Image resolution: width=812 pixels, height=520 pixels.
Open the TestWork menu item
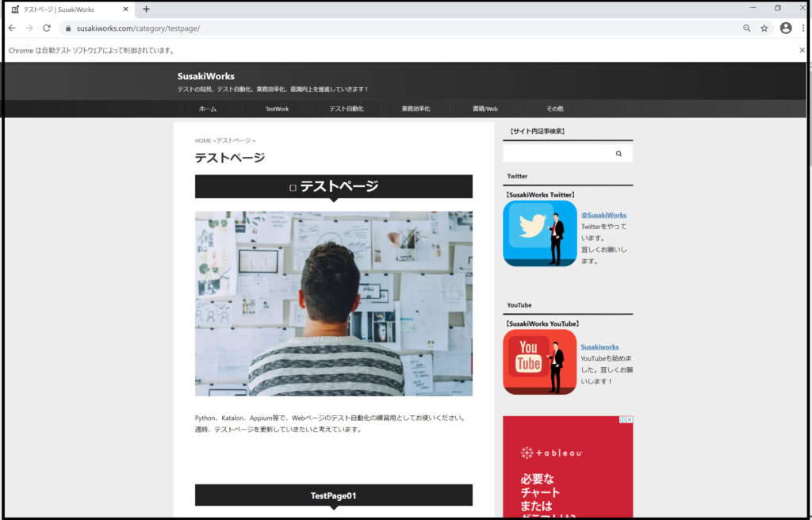tap(277, 109)
